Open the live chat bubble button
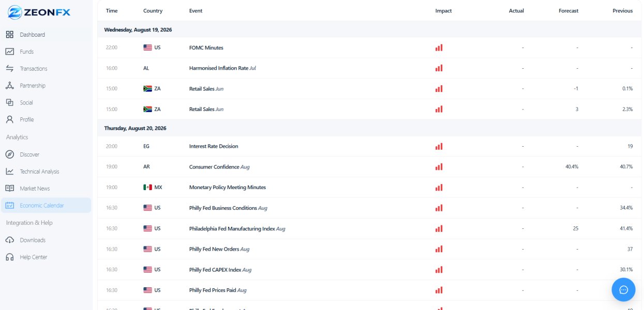 point(623,289)
